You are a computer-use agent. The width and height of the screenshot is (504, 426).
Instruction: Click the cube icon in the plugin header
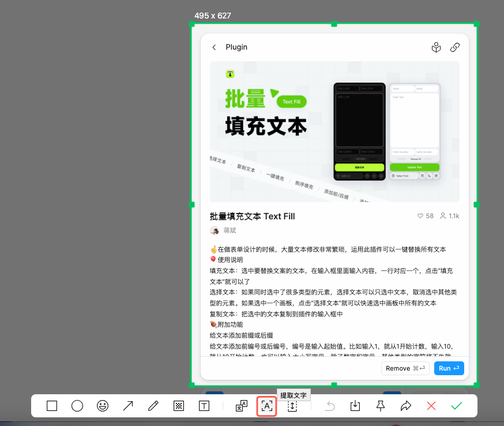click(x=436, y=47)
